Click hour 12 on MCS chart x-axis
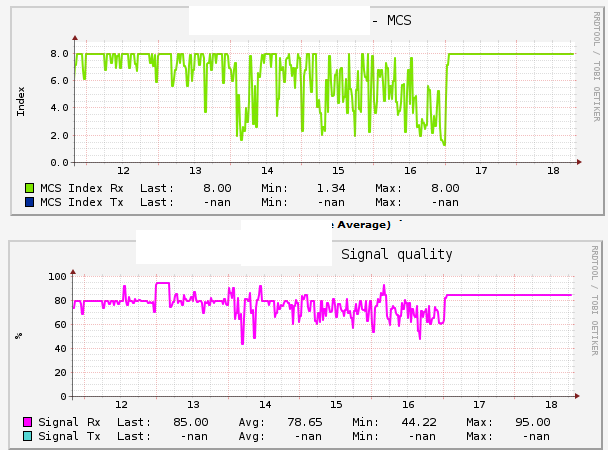This screenshot has height=450, width=608. [x=123, y=171]
